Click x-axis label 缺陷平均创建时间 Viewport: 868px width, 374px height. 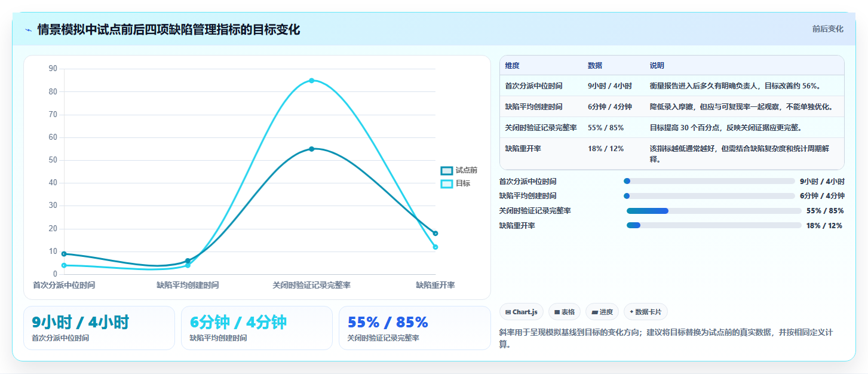pyautogui.click(x=188, y=286)
